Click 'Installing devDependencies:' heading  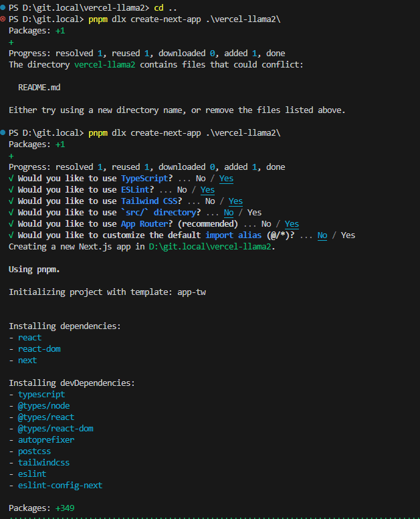72,383
